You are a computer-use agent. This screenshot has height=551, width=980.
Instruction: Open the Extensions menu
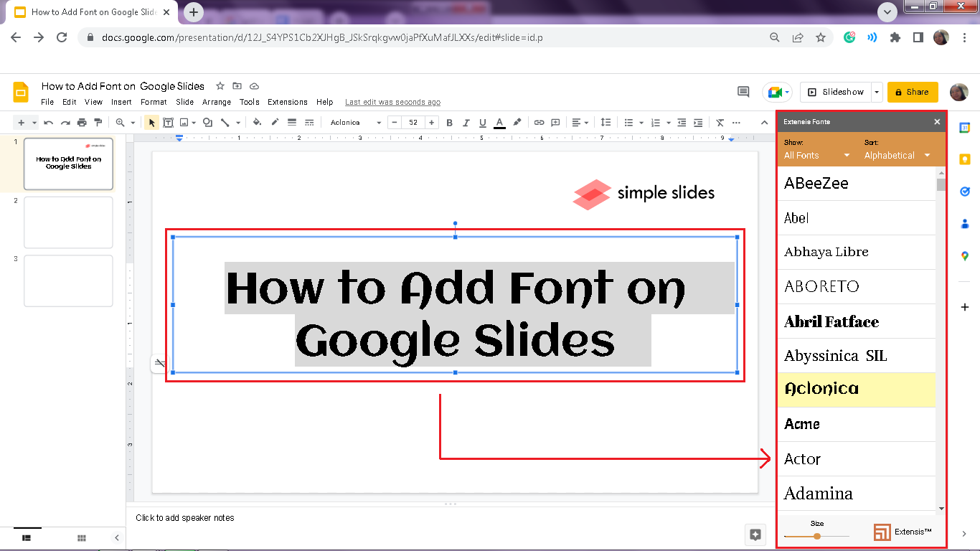point(287,102)
